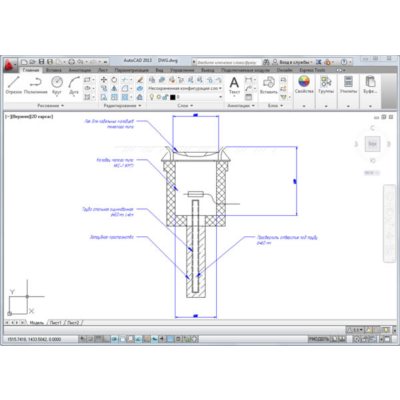Open the Лист1 layout tab

56,323
